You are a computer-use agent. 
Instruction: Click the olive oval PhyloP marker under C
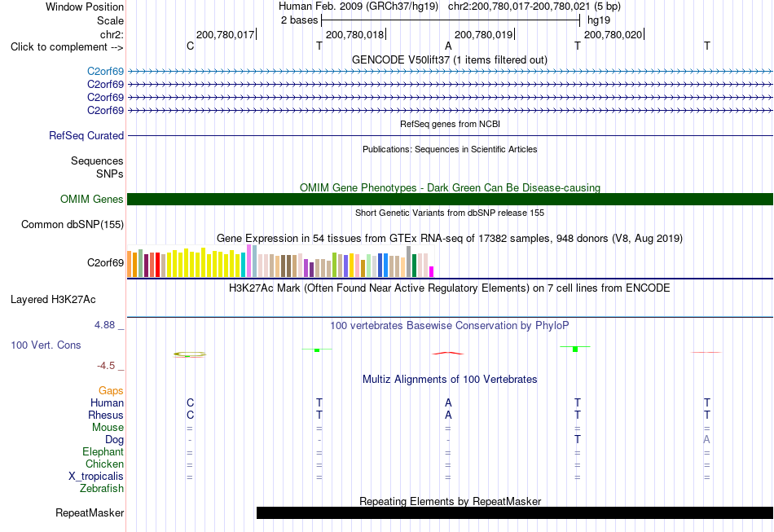pos(190,354)
